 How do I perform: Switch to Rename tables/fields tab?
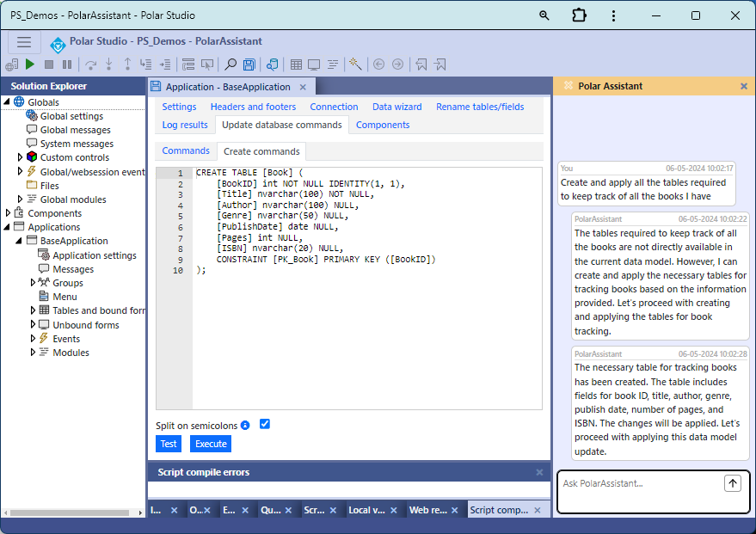480,107
